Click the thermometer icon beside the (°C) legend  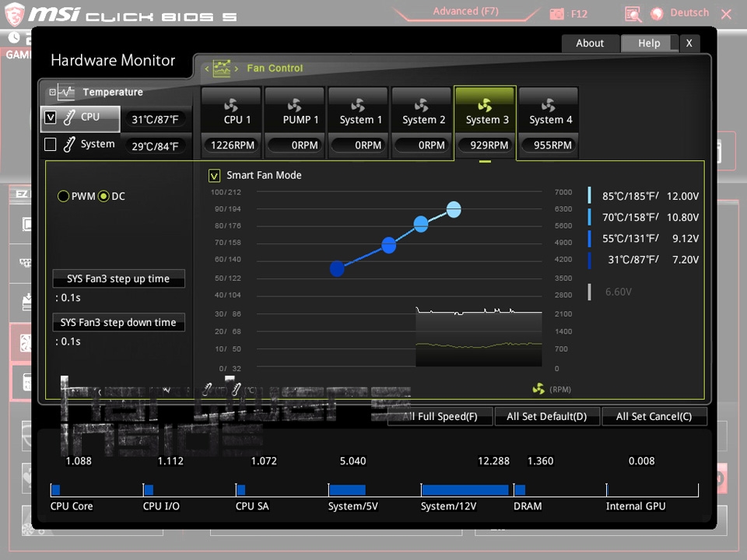pyautogui.click(x=237, y=390)
